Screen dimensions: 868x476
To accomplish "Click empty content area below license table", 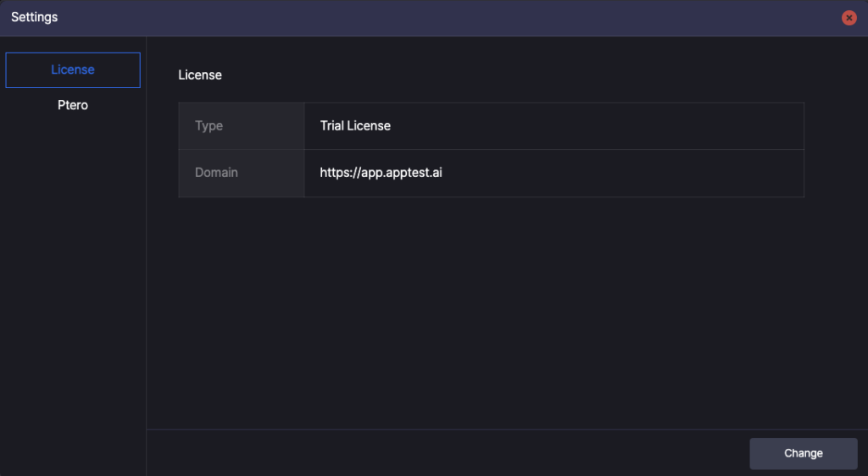I will (498, 310).
